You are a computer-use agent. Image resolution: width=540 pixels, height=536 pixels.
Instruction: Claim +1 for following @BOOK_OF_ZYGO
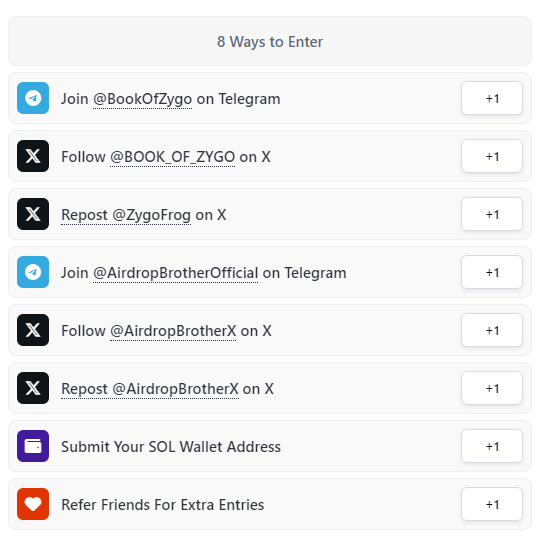(492, 156)
